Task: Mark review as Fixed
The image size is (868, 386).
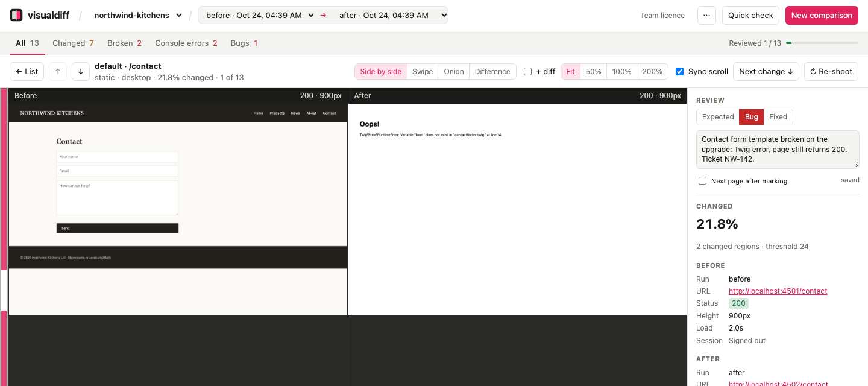Action: pyautogui.click(x=778, y=117)
